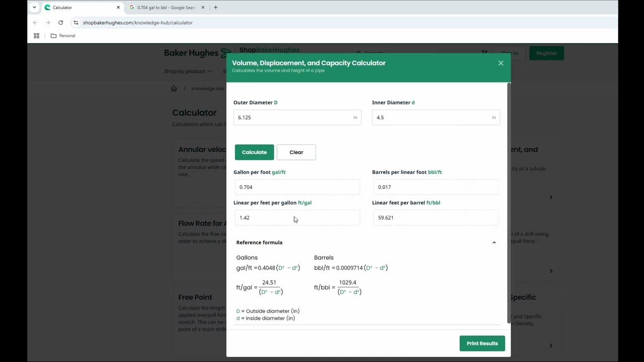This screenshot has height=362, width=644.
Task: Click the 'd = Inside diameter (in)' text
Action: 266,318
